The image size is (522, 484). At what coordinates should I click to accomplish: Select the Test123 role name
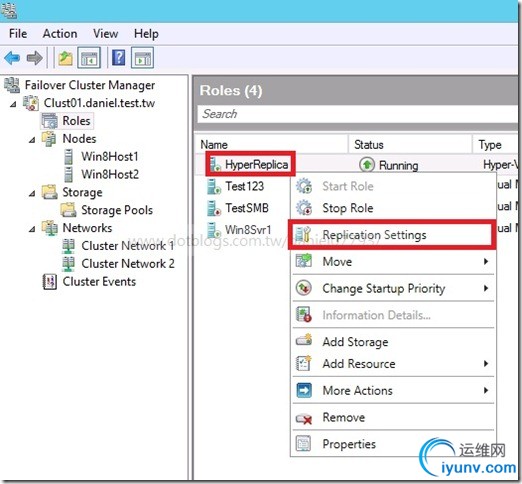[x=245, y=186]
